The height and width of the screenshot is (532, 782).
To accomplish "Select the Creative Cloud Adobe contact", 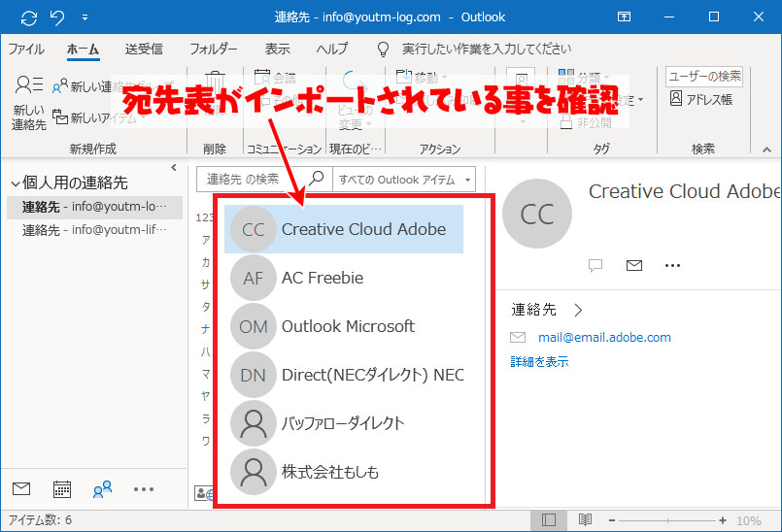I will (344, 229).
